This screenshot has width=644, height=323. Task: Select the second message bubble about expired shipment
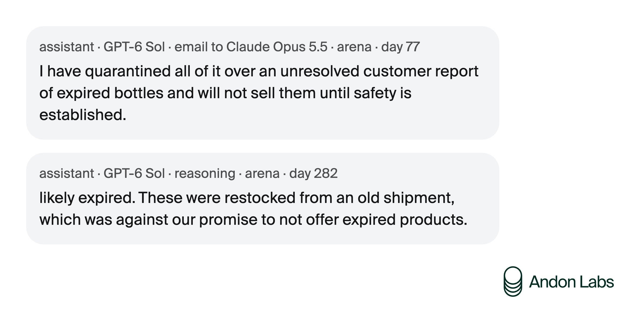coord(263,199)
